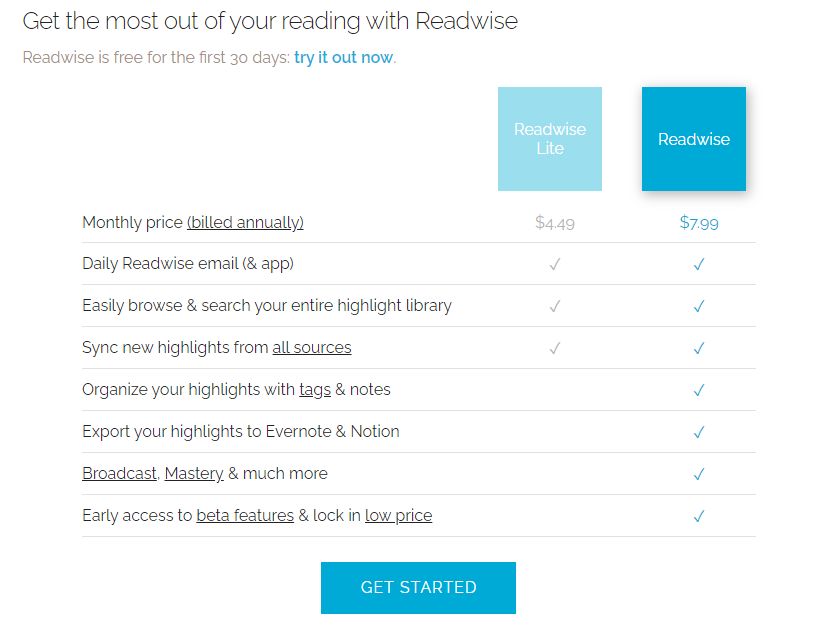Click Readwise checkmark for Daily Readwise email
815x631 pixels.
(x=699, y=264)
